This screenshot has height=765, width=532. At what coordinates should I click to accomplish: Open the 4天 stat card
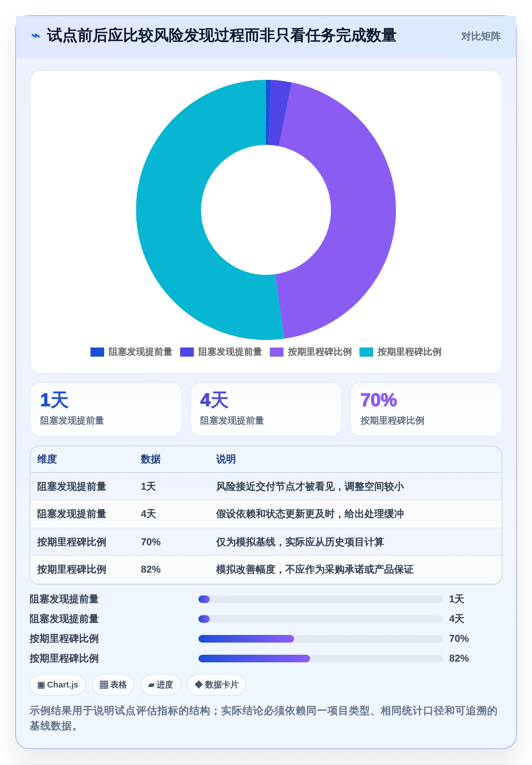(x=266, y=409)
